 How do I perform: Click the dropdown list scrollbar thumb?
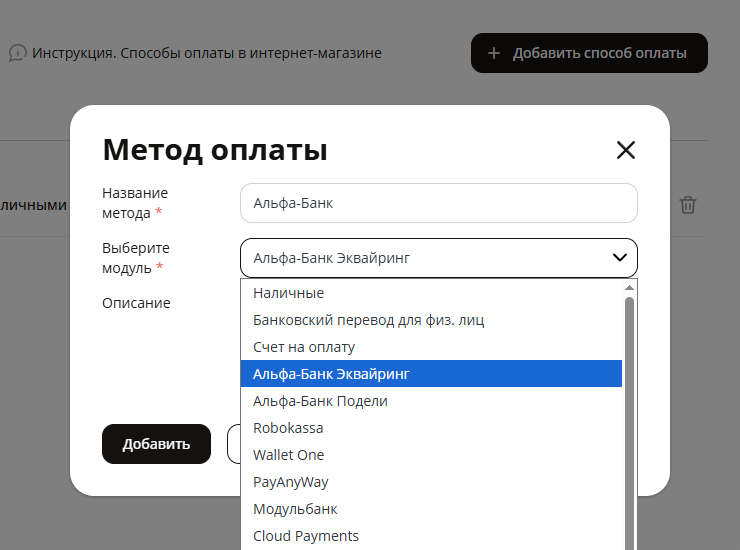click(x=629, y=423)
